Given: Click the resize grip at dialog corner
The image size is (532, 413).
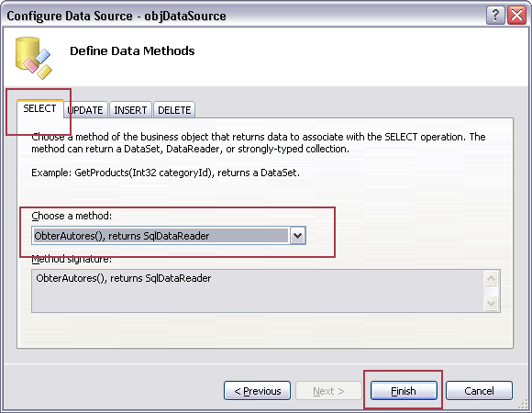Looking at the screenshot, I should pyautogui.click(x=524, y=405).
